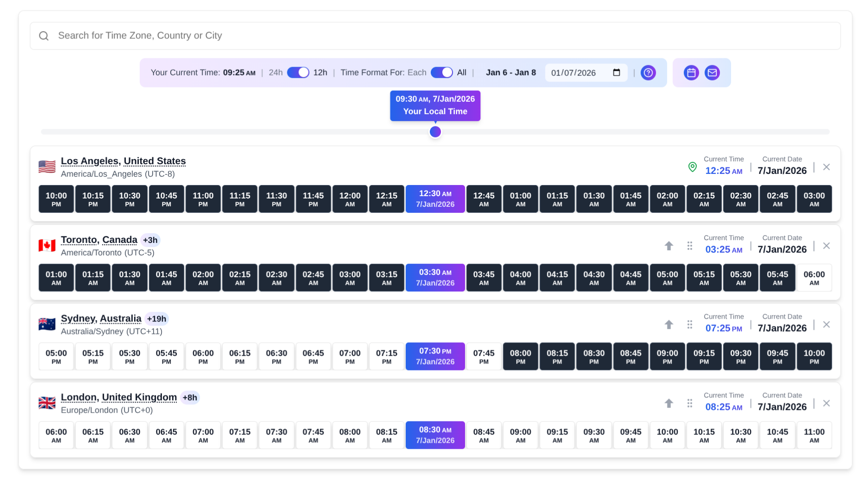Select the Jan 6 - Jan 8 range label
Image resolution: width=868 pixels, height=482 pixels.
click(511, 73)
